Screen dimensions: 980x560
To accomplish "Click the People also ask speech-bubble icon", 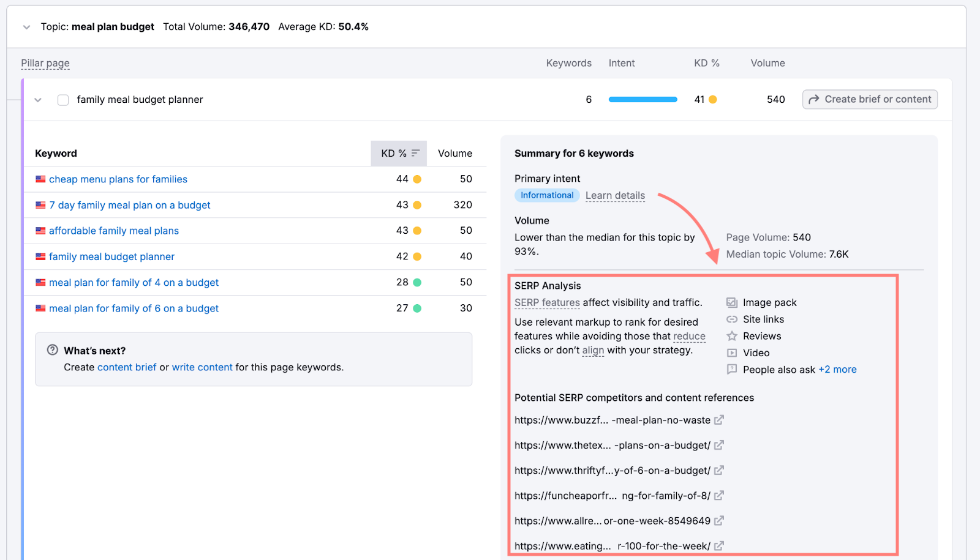I will (732, 369).
